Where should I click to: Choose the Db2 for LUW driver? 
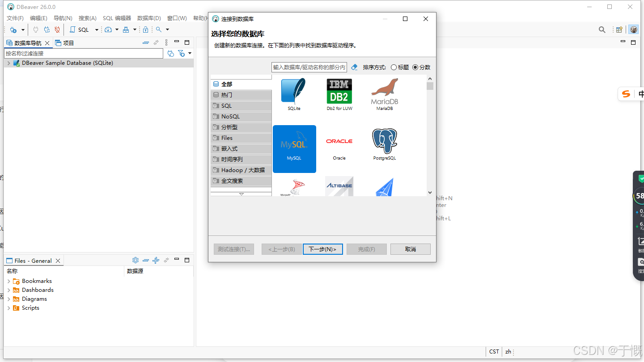(x=339, y=92)
